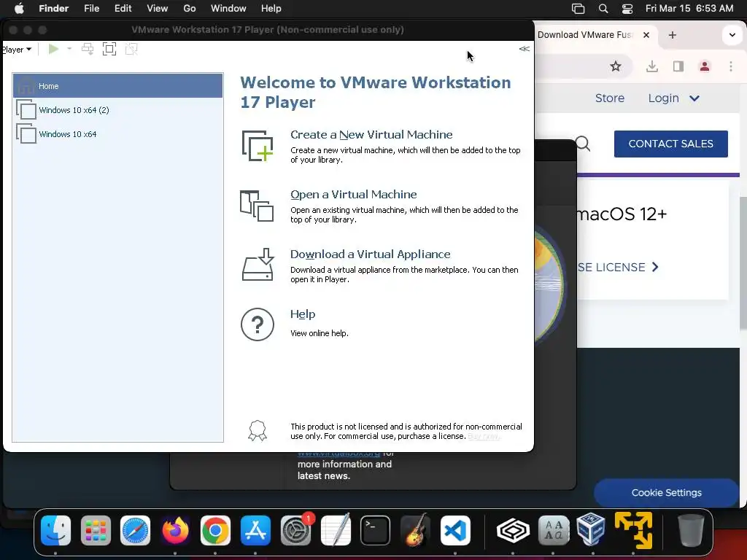Click the Help question mark icon
This screenshot has height=560, width=747.
click(258, 324)
